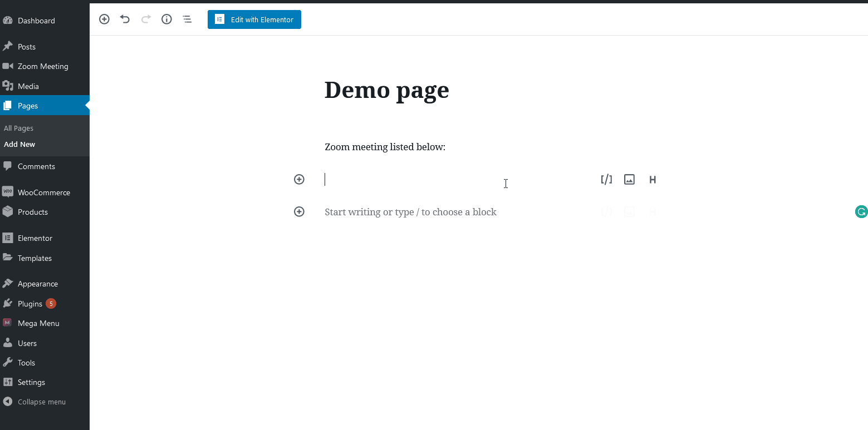The height and width of the screenshot is (430, 868).
Task: Click the Edit with Elementor button
Action: pos(254,19)
